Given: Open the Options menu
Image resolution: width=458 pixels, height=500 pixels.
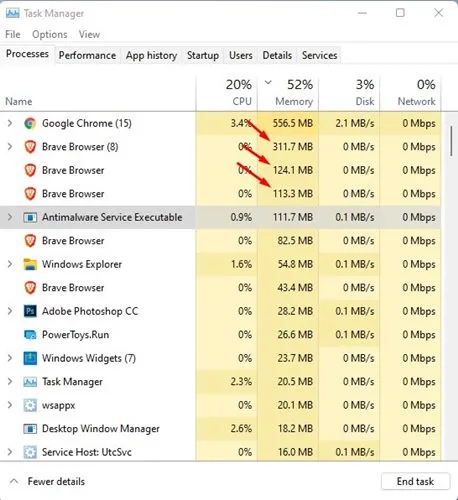Looking at the screenshot, I should coord(50,34).
